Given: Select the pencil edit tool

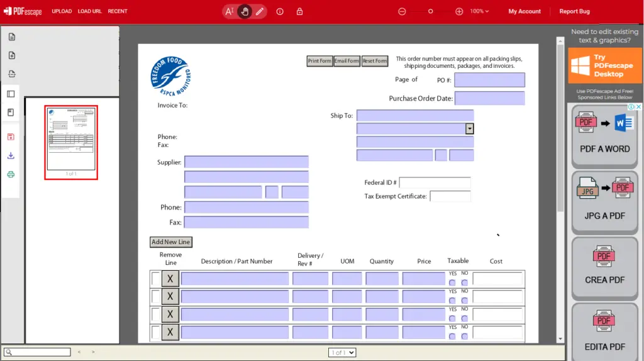Looking at the screenshot, I should 260,11.
